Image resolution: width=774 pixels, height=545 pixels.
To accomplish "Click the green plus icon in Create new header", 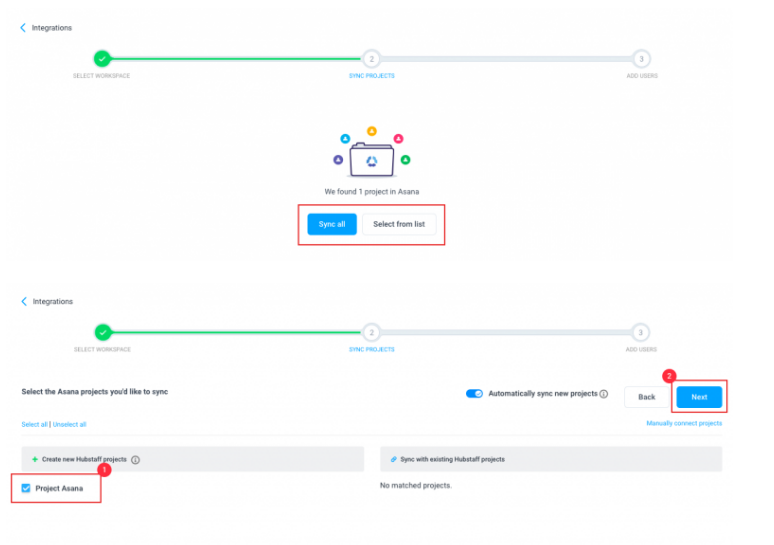I will pyautogui.click(x=34, y=460).
